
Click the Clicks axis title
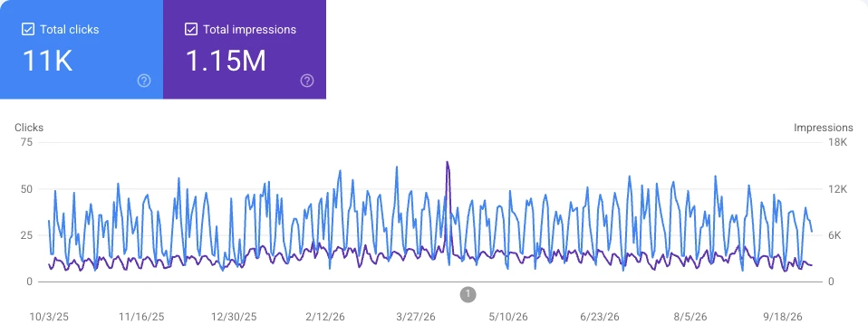pos(29,128)
